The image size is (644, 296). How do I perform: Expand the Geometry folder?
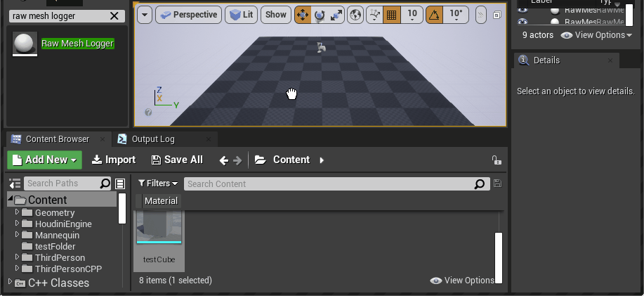[18, 212]
